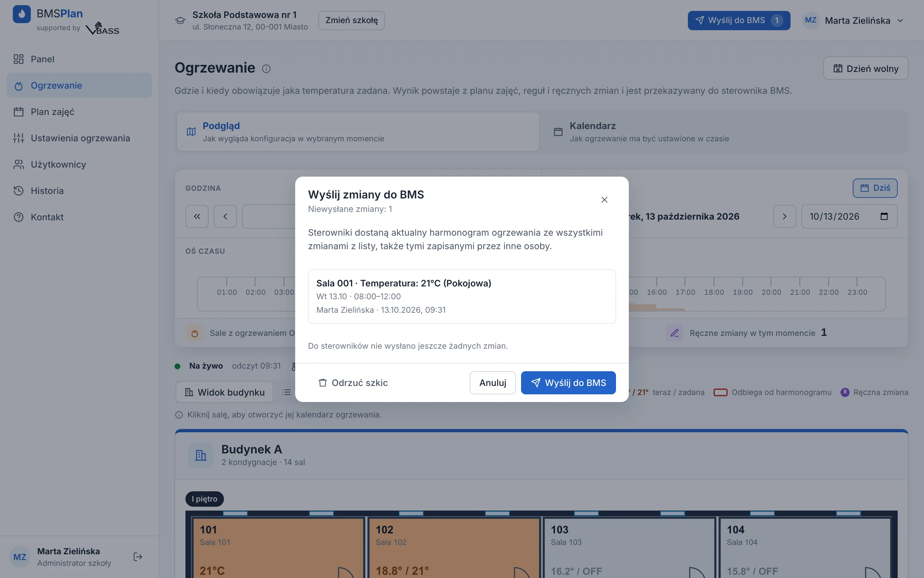Image resolution: width=924 pixels, height=578 pixels.
Task: Click the double-chevron back button under Godzina
Action: click(x=197, y=216)
